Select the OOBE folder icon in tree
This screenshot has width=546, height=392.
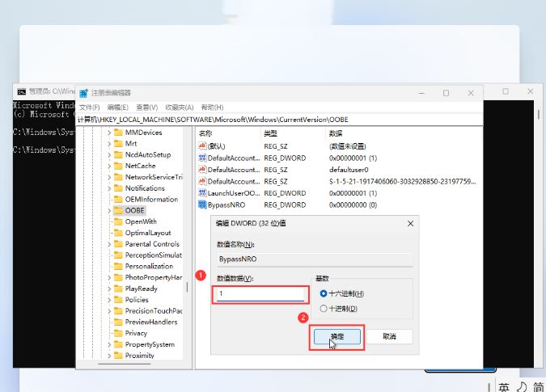(117, 210)
